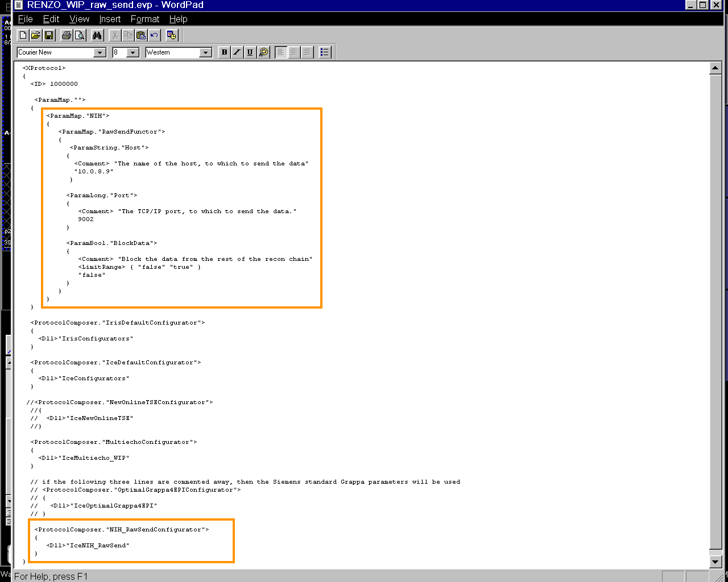The height and width of the screenshot is (582, 728).
Task: Click the vertical scrollbar down arrow
Action: pyautogui.click(x=715, y=562)
